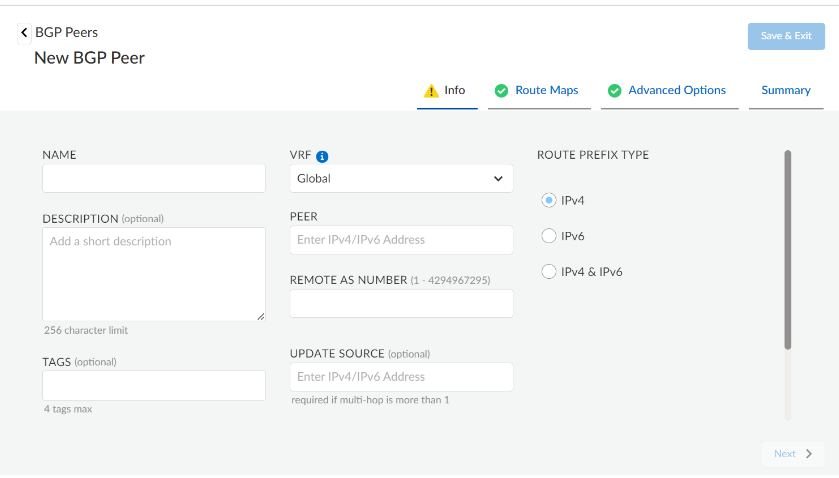Image resolution: width=839 pixels, height=478 pixels.
Task: Return to the BGP Peers list
Action: (66, 33)
